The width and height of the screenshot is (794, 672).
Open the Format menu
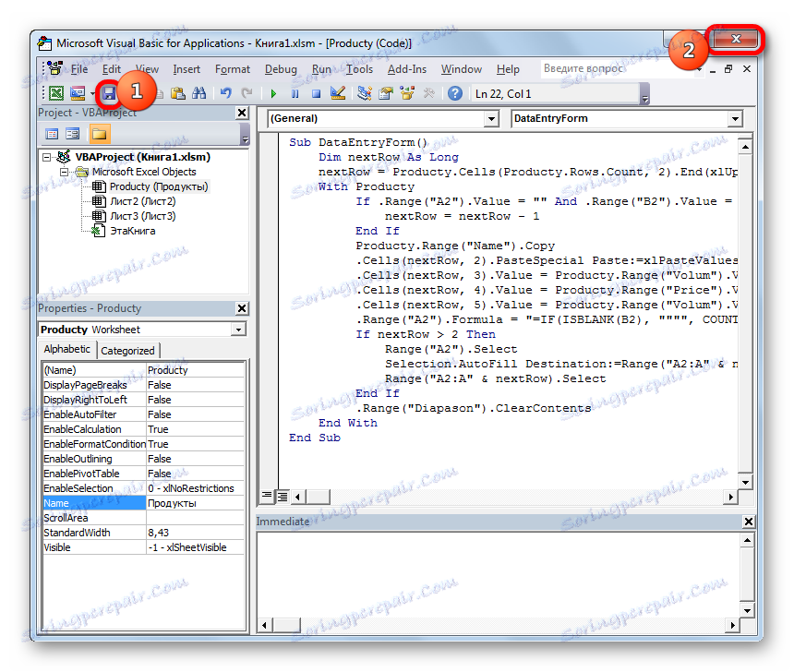(233, 69)
